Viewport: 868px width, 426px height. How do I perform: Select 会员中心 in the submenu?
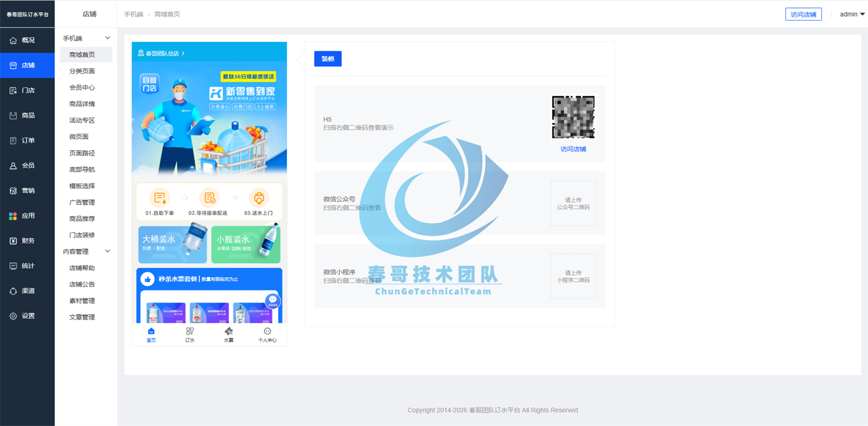82,87
